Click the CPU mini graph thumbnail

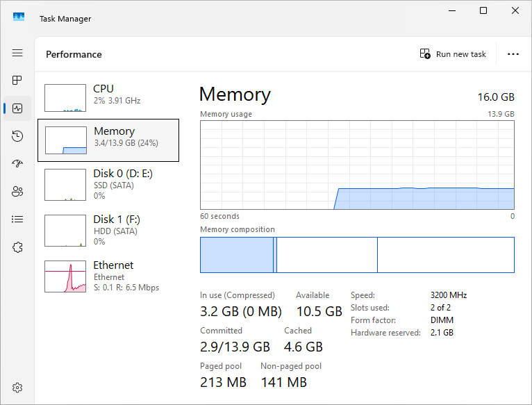65,98
